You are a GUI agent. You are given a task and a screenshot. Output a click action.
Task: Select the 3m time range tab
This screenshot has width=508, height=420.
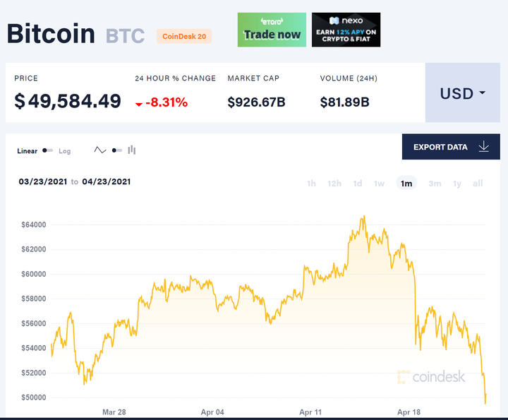[435, 184]
